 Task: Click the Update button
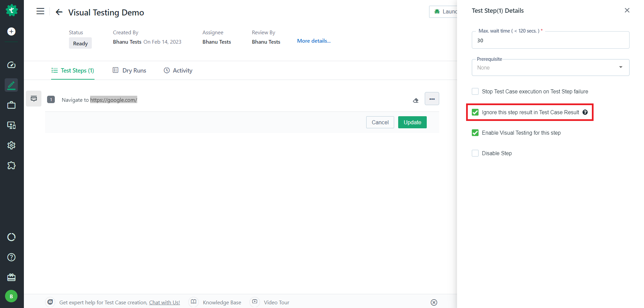click(412, 122)
